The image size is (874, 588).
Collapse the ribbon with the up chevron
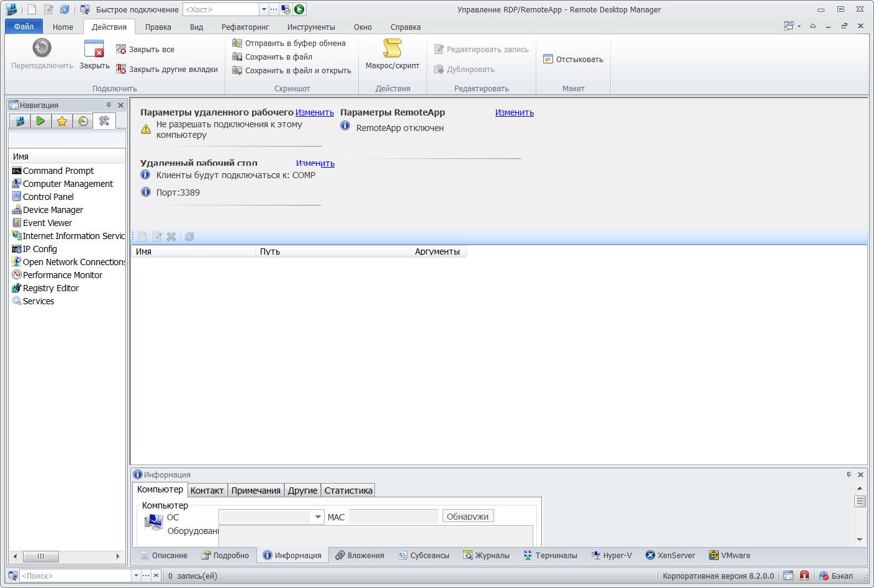pos(813,26)
